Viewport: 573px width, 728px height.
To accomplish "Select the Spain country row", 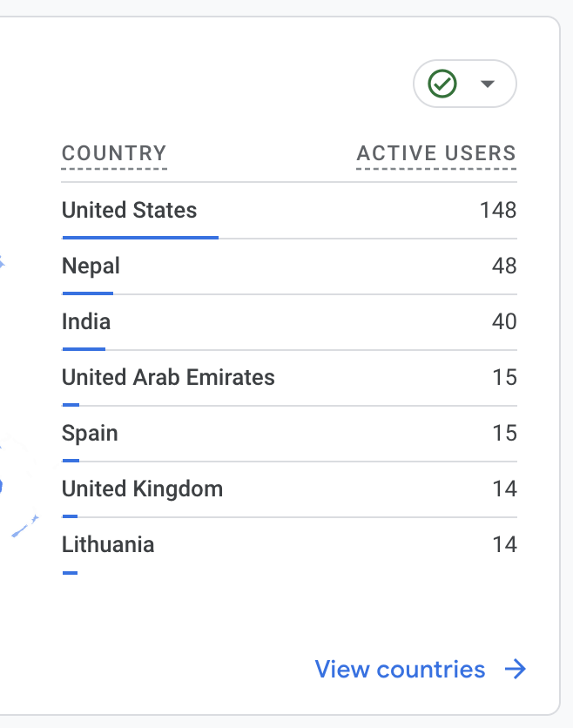I will click(x=90, y=433).
